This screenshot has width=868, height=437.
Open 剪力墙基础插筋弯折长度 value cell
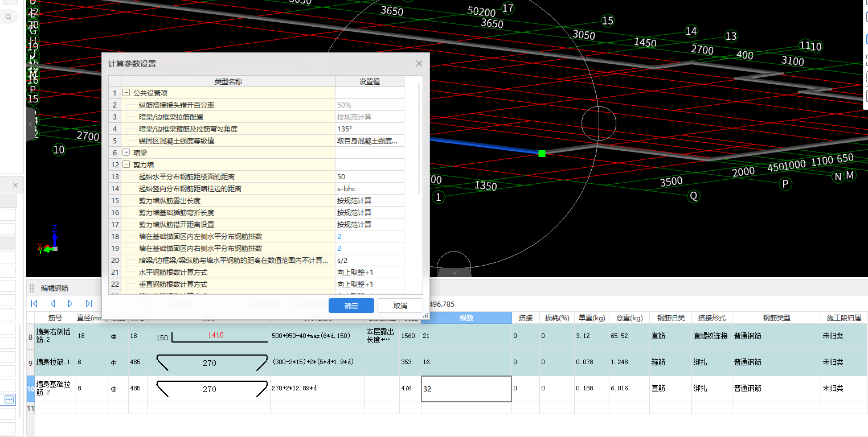370,212
